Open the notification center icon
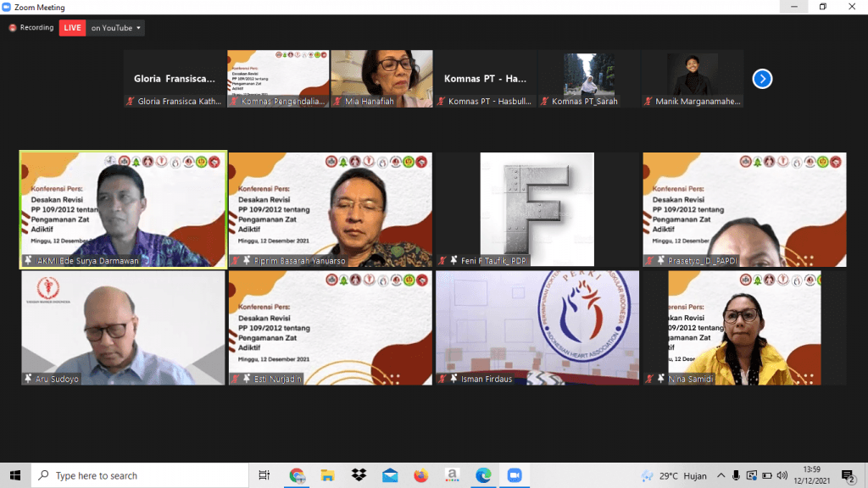 click(x=848, y=475)
